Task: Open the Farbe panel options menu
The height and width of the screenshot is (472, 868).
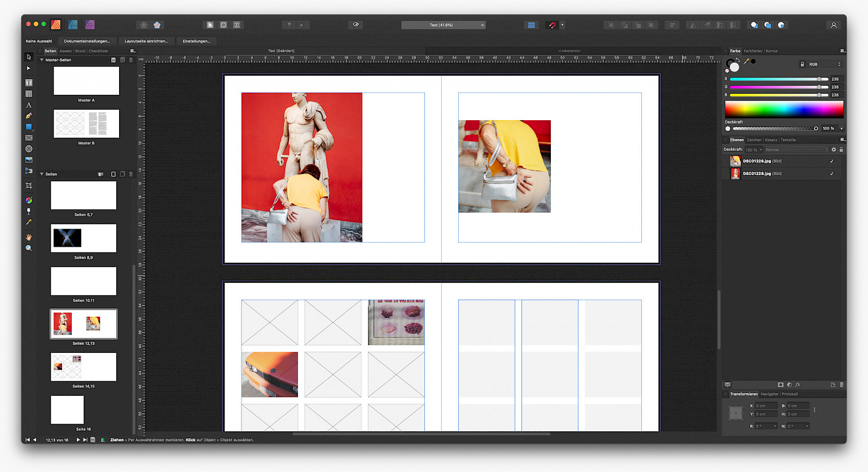Action: [843, 51]
